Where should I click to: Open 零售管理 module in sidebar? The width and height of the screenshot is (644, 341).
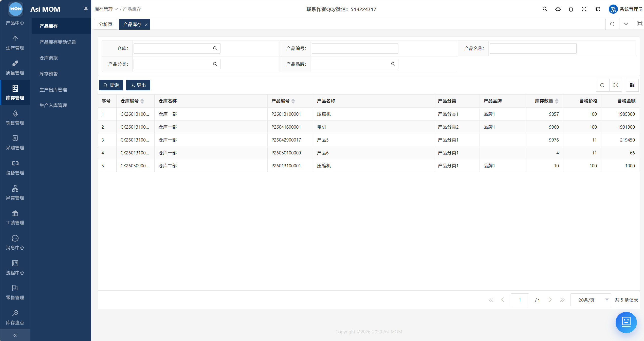[x=15, y=292]
